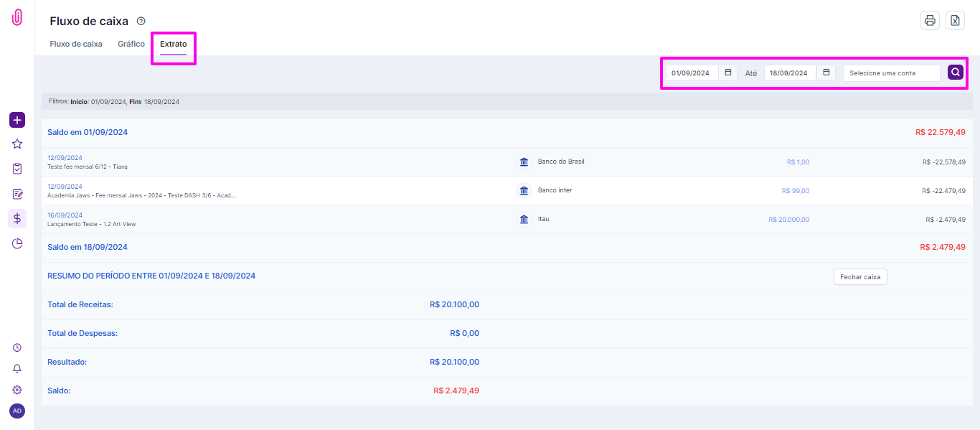Screen dimensions: 980x430
Task: Click the Itau bank icon
Action: tap(524, 220)
